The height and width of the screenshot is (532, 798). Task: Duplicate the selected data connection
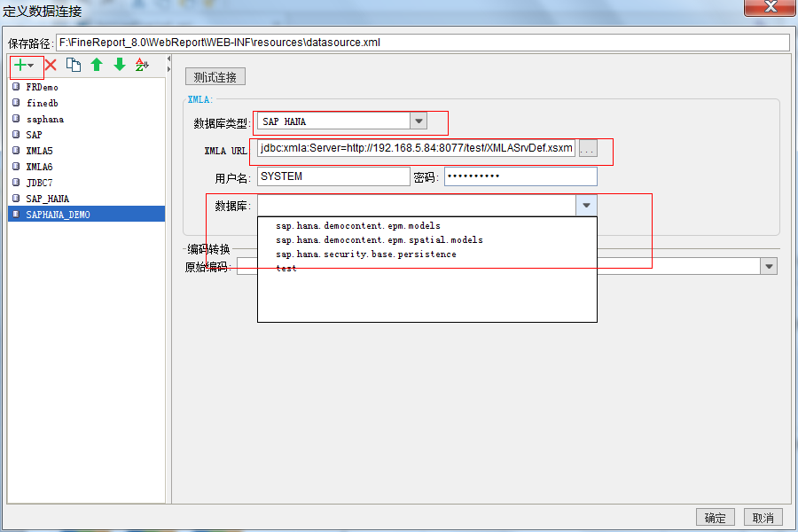(74, 65)
